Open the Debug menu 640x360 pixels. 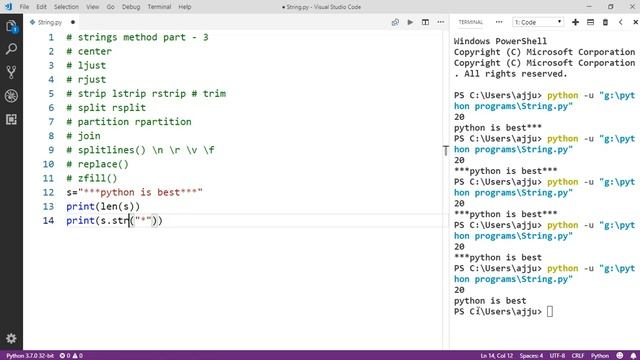click(x=131, y=7)
